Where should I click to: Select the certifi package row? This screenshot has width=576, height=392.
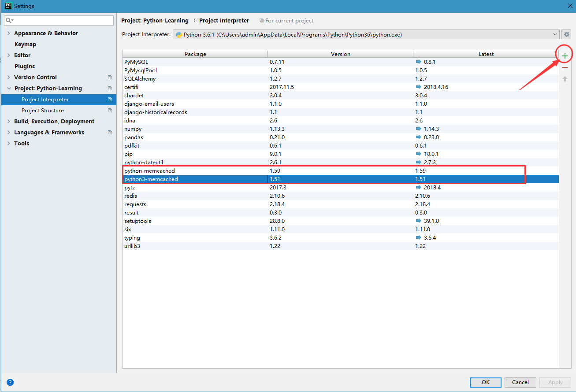341,87
